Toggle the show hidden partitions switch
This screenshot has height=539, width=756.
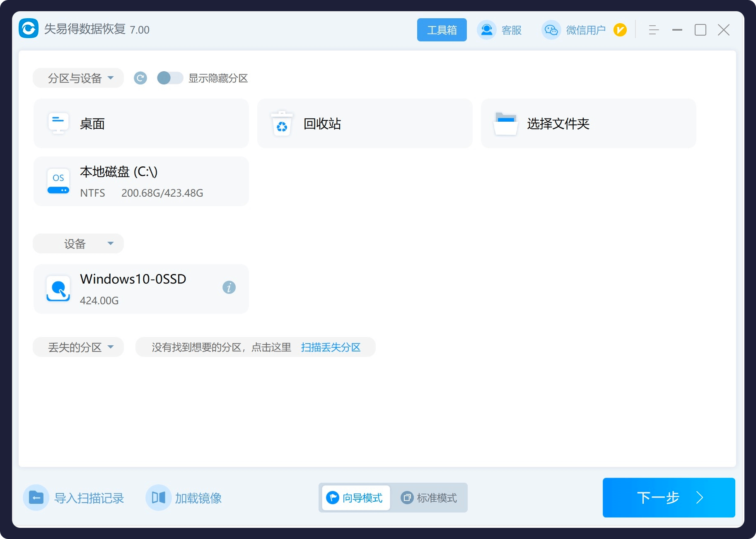[x=170, y=78]
